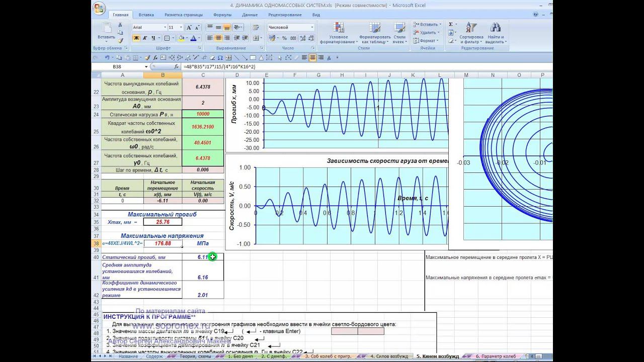Viewport: 644px width, 362px height.
Task: Align cell text to the right
Action: [226, 38]
